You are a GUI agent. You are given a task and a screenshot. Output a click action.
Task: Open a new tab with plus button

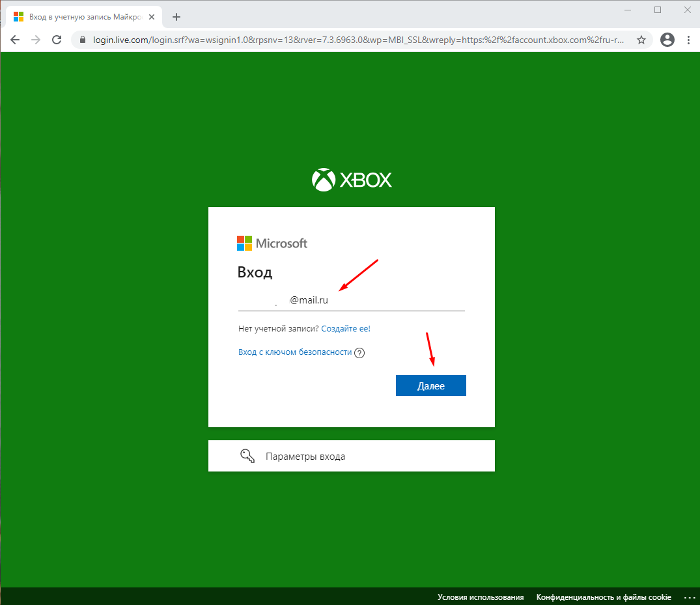(176, 17)
